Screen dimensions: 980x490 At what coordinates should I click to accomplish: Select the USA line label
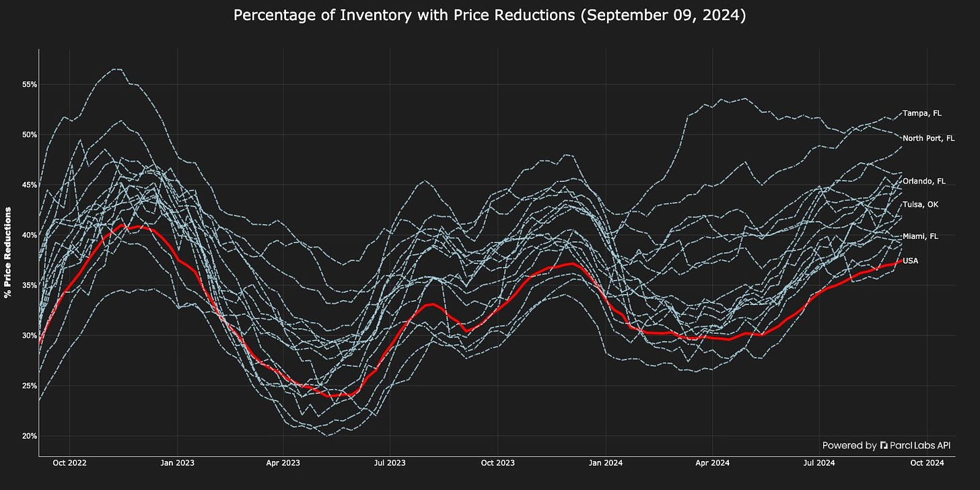910,260
